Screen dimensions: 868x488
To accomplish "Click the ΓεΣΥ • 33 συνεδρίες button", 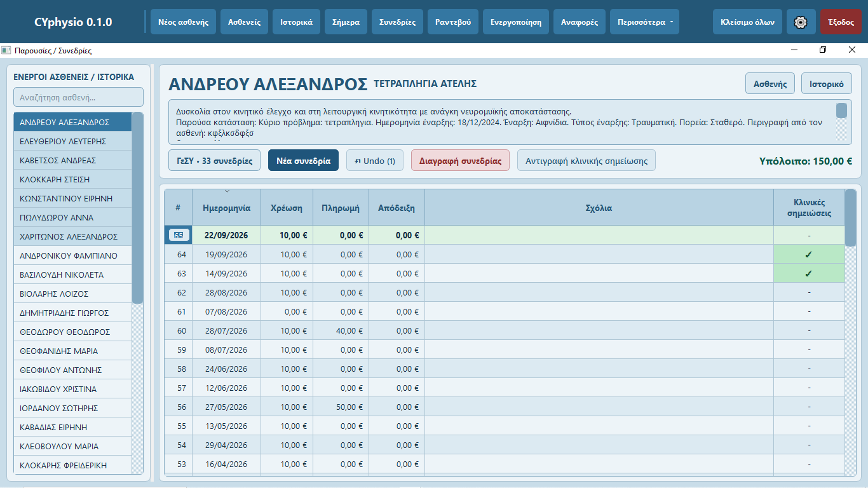I will [x=214, y=161].
